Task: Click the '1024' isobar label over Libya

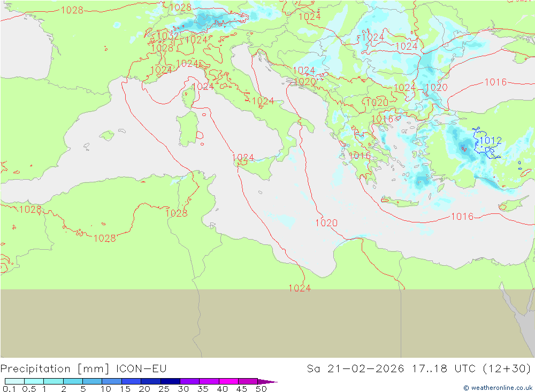Action: (x=300, y=288)
